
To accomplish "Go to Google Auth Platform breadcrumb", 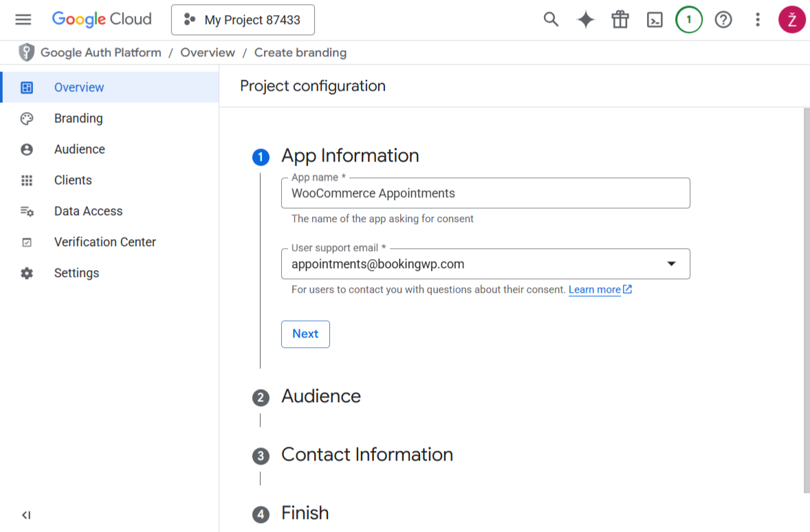I will 100,53.
